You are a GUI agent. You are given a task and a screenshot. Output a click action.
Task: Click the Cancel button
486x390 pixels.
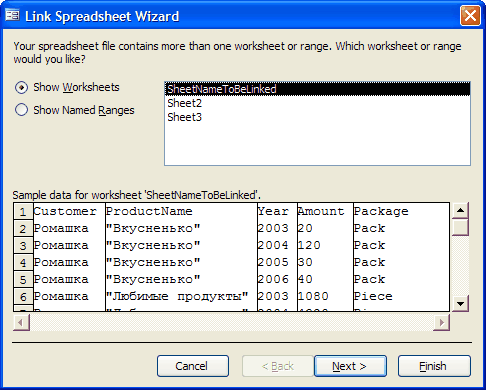tap(193, 366)
